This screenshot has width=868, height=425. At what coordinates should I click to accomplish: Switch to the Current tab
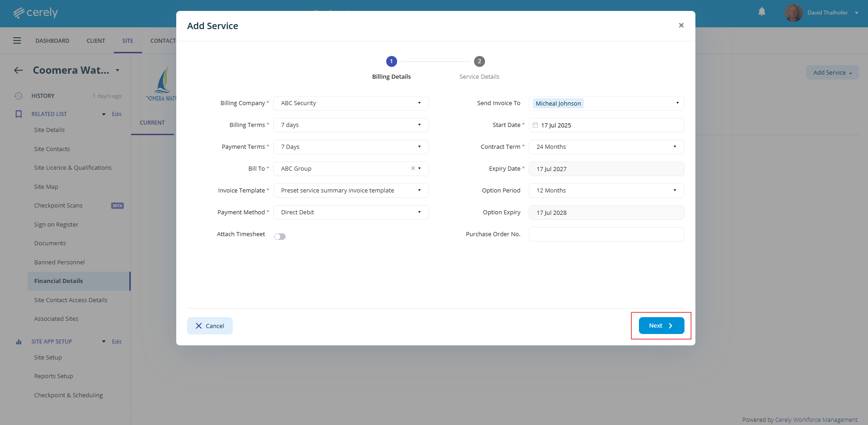[x=153, y=123]
